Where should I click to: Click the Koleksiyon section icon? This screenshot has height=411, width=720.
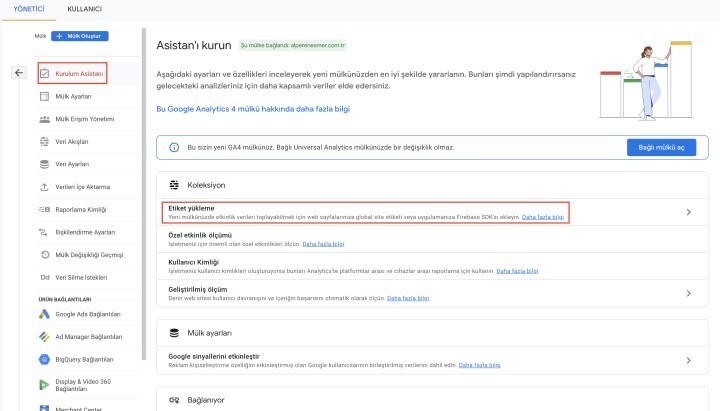pyautogui.click(x=174, y=185)
